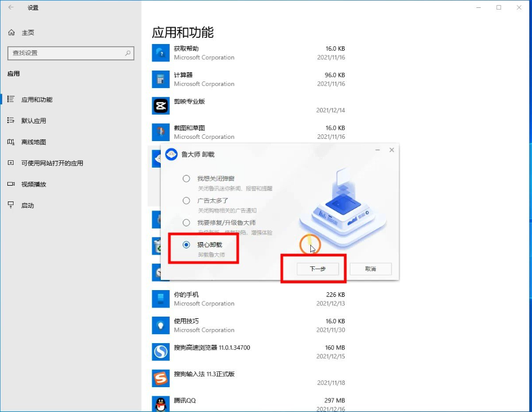Click the 计算器 entry name

coord(183,74)
